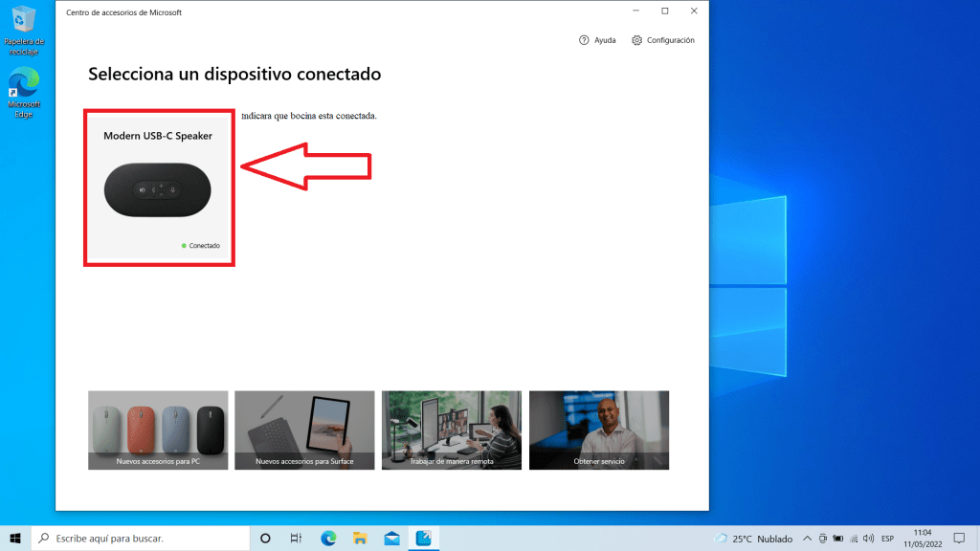Image resolution: width=980 pixels, height=551 pixels.
Task: Open File Explorer from the taskbar
Action: (x=360, y=538)
